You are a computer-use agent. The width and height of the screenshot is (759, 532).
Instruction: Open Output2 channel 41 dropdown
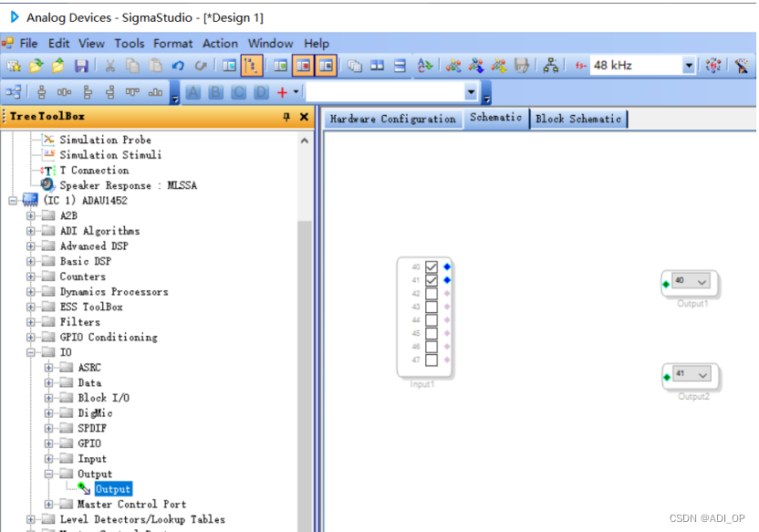pos(702,374)
